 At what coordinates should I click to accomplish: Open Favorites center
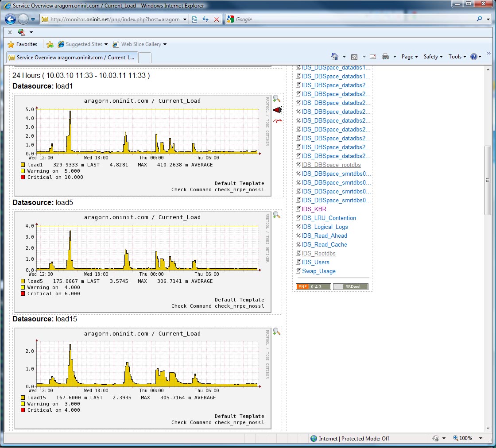tap(23, 44)
